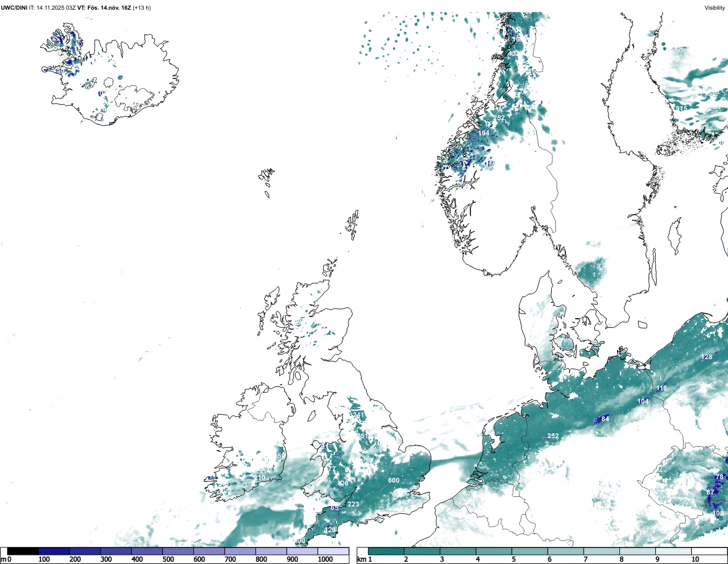Click the '5' km tick label

(513, 559)
